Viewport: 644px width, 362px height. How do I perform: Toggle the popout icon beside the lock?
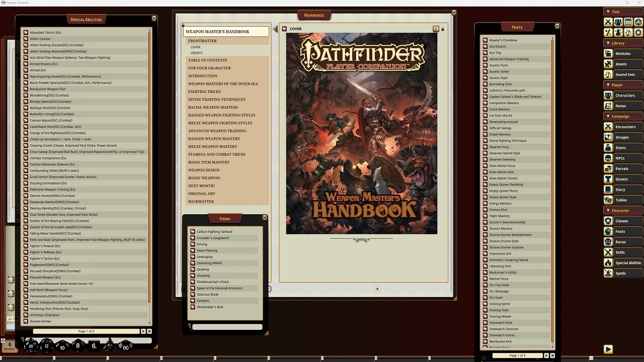436,29
